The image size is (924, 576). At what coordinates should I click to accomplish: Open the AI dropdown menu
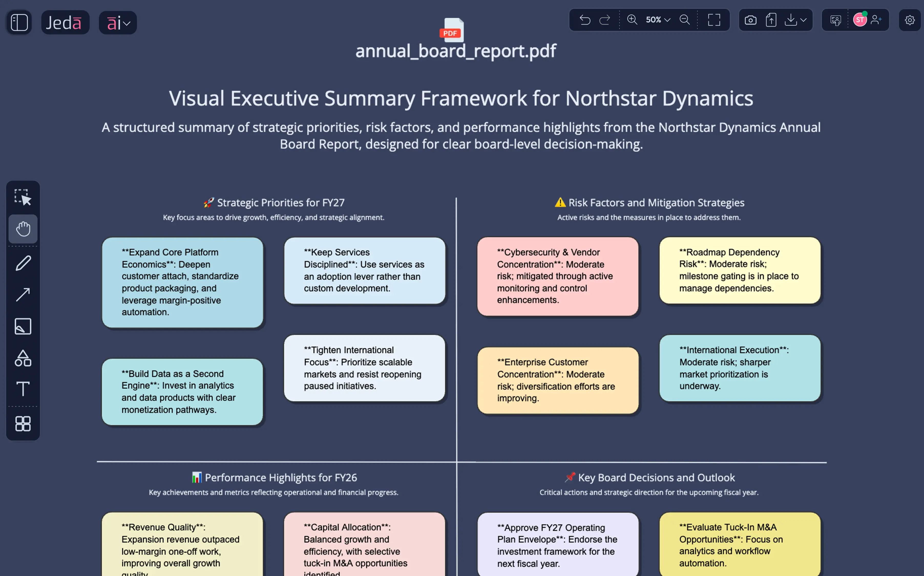[x=118, y=23]
